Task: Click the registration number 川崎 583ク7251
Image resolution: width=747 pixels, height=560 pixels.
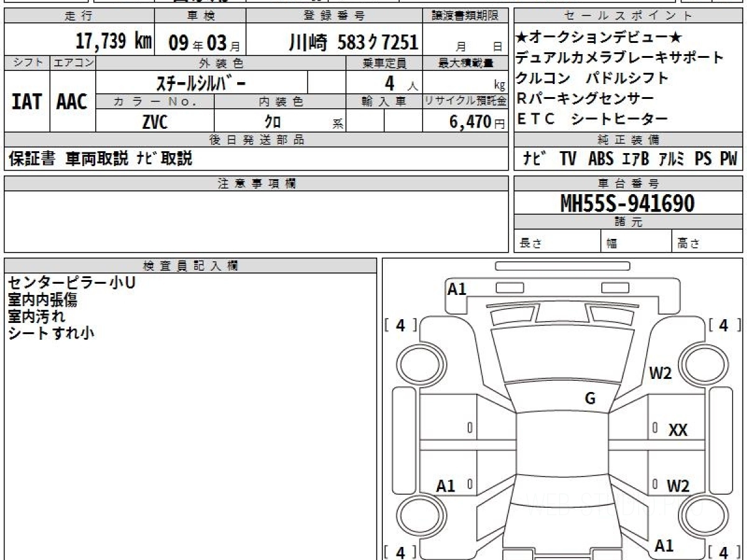Action: tap(353, 42)
